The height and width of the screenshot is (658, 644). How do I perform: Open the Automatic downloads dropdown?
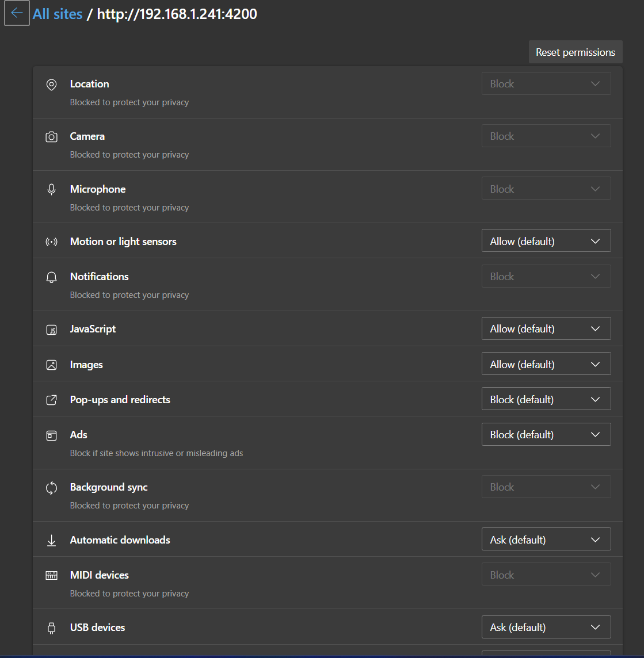coord(546,539)
